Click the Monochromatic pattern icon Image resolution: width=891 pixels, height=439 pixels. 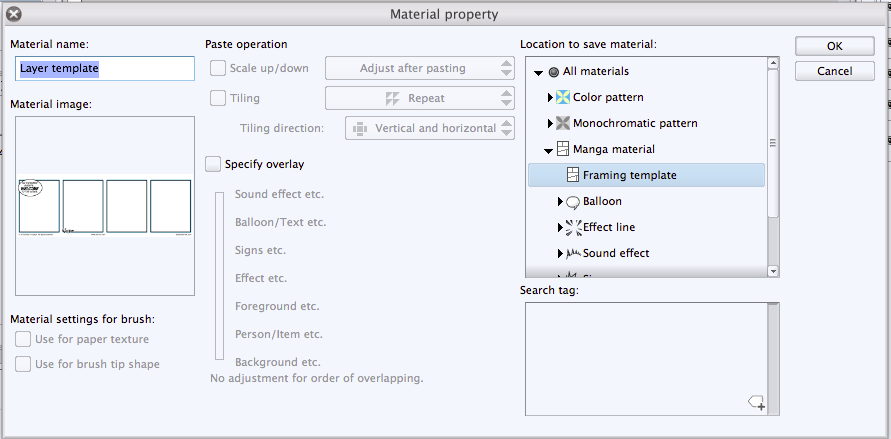click(563, 123)
